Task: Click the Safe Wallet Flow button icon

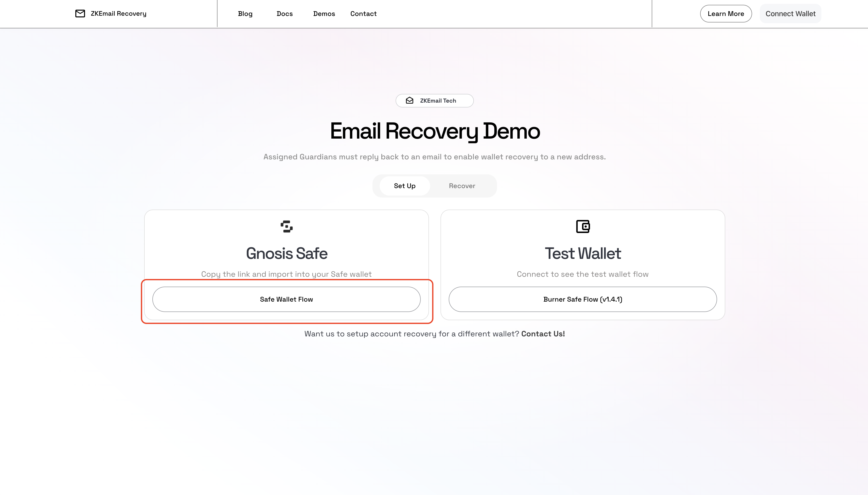Action: click(x=286, y=299)
